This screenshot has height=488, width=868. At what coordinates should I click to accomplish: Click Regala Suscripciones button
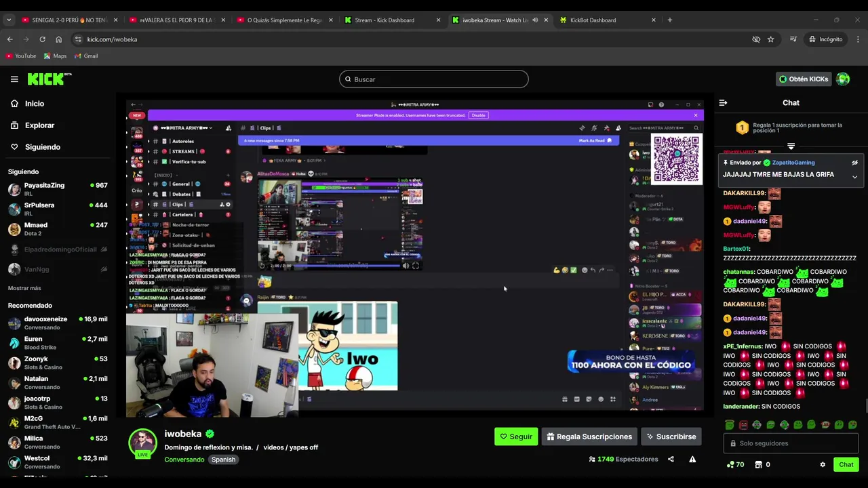point(589,436)
